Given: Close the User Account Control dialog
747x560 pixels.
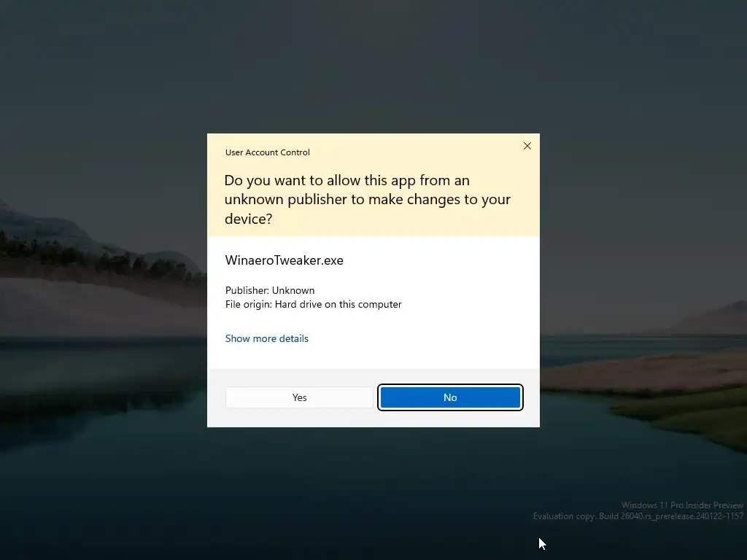Looking at the screenshot, I should (527, 146).
